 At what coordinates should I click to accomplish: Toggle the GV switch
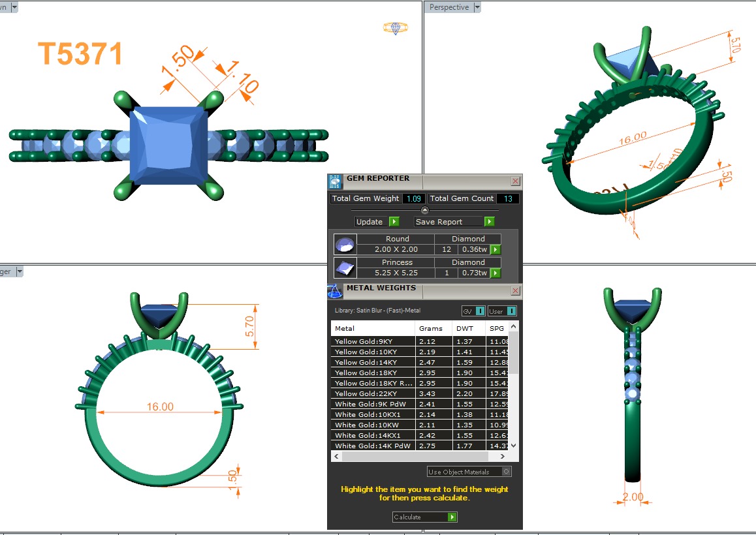coord(480,311)
